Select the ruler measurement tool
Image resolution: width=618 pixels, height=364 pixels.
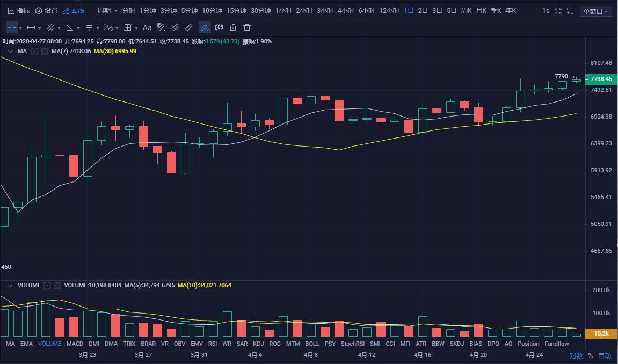tap(188, 27)
